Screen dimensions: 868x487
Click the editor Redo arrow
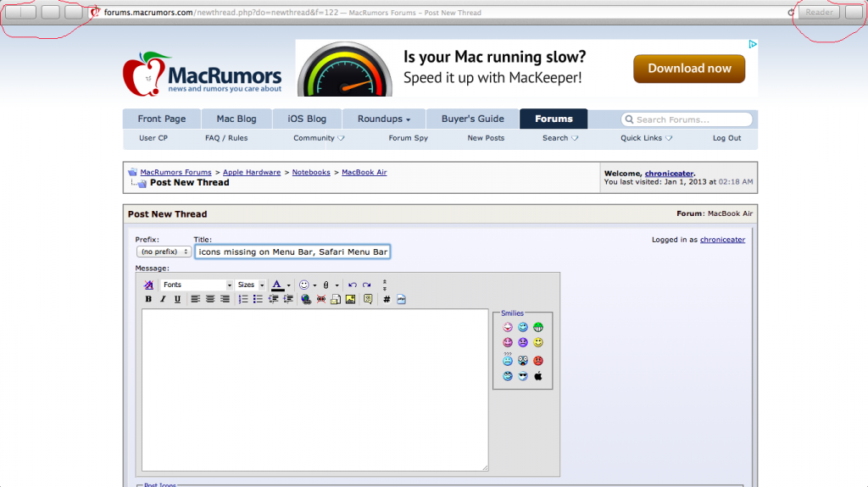tap(366, 285)
